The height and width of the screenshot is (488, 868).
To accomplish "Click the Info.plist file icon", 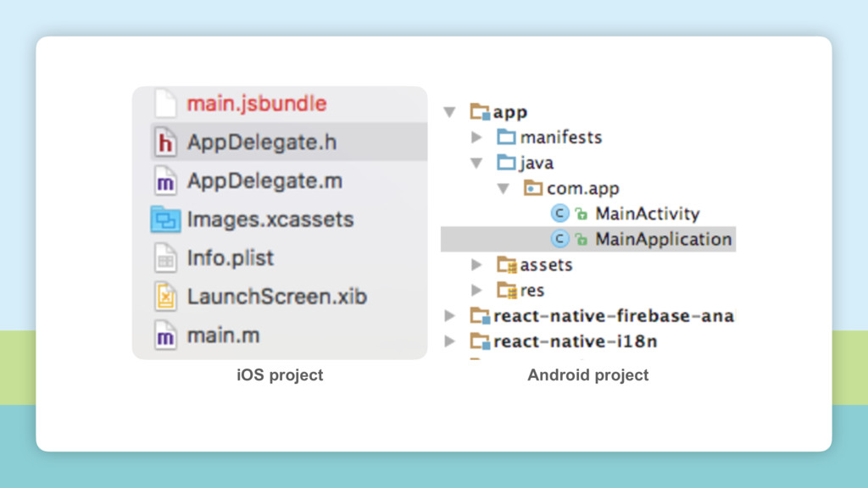I will [x=165, y=258].
